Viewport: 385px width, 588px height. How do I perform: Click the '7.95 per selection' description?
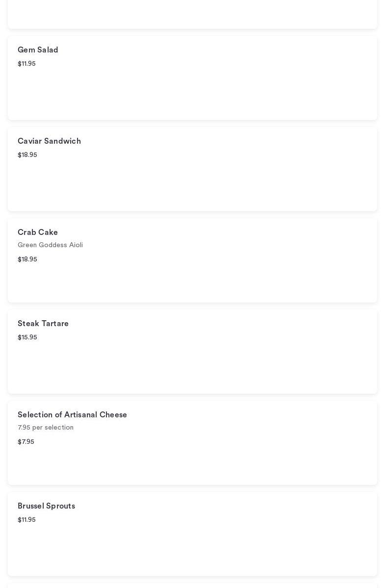pyautogui.click(x=46, y=428)
